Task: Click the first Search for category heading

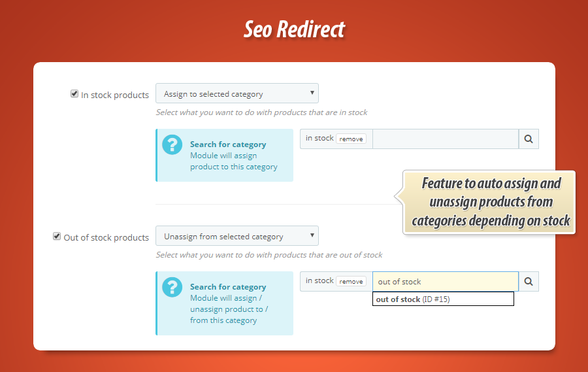Action: [228, 144]
